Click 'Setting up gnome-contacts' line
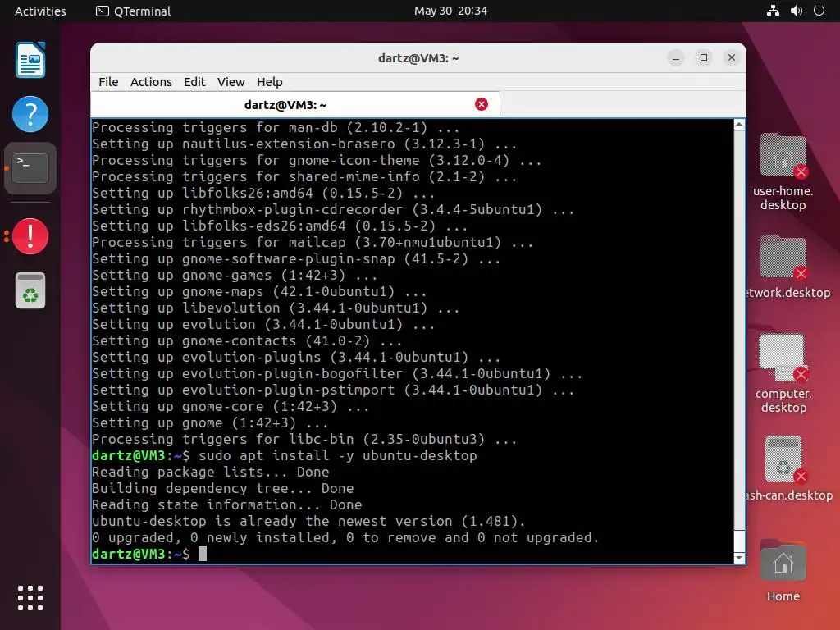840x630 pixels. (x=247, y=340)
